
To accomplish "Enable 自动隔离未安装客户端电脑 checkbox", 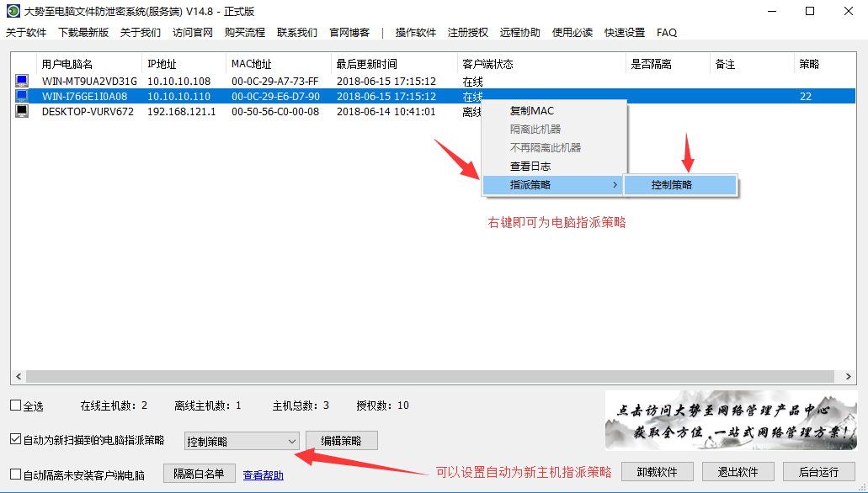I will (x=16, y=474).
